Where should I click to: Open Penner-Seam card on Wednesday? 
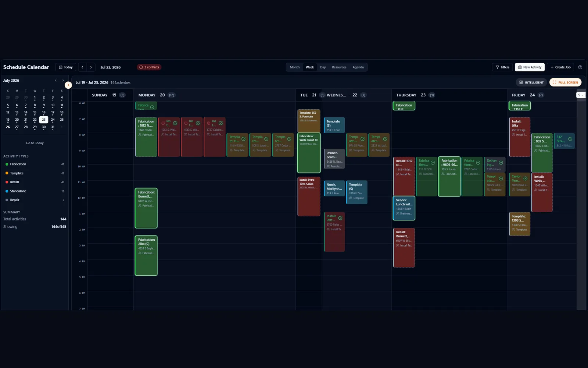[x=334, y=159]
